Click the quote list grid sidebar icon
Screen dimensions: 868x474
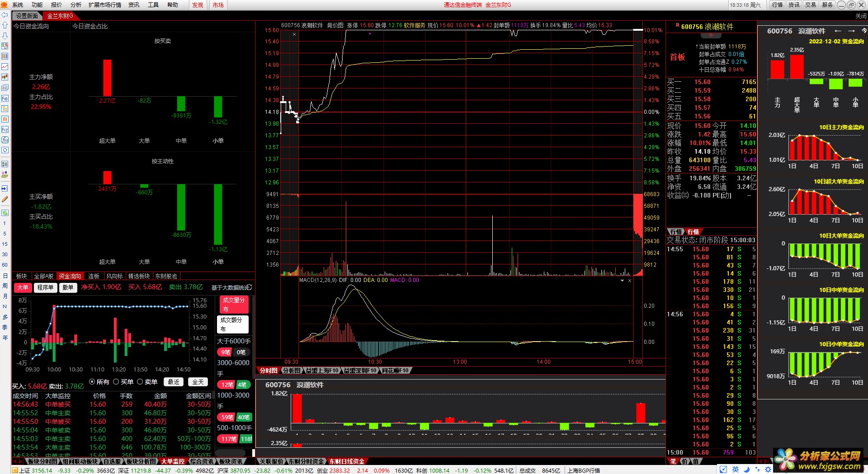5,56
